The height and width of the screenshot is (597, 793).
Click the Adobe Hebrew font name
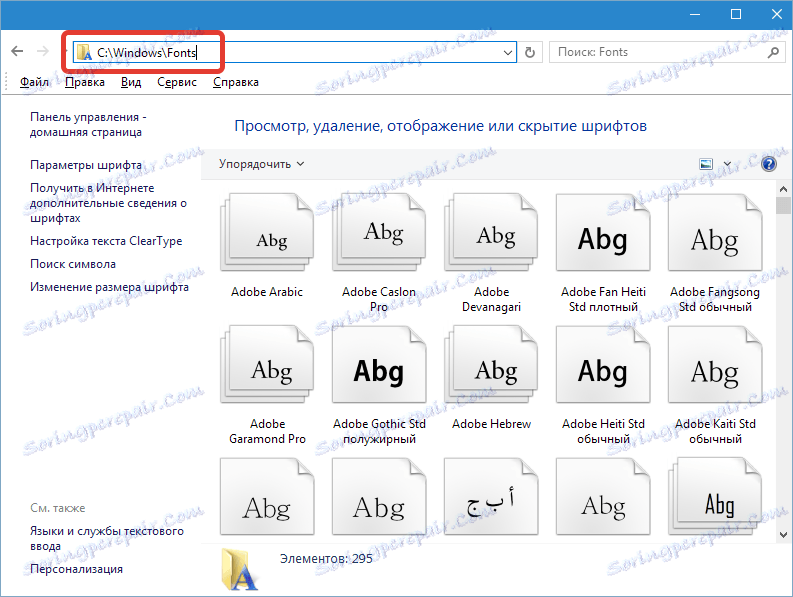tap(492, 424)
